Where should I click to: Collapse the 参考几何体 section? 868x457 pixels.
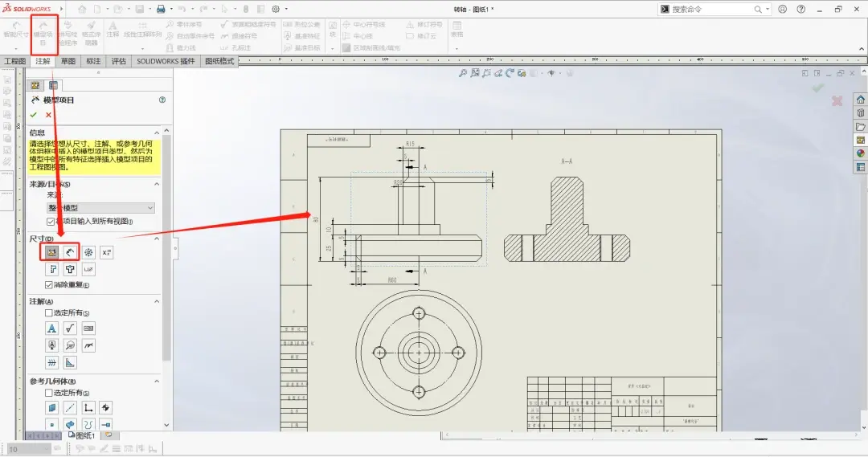pyautogui.click(x=157, y=382)
